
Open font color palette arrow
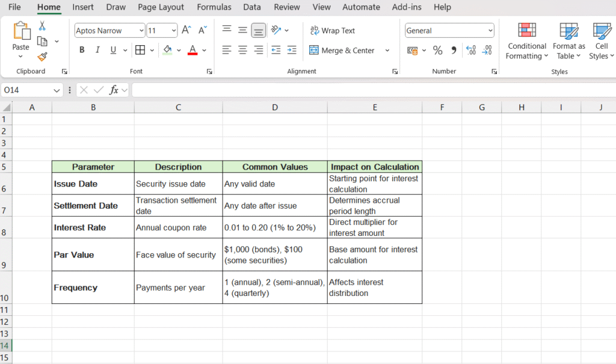tap(205, 51)
